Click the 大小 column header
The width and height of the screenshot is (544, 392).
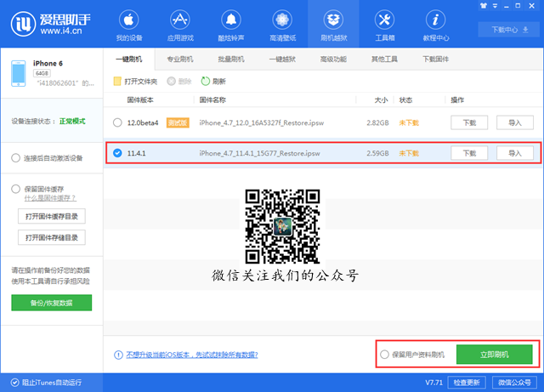point(382,100)
